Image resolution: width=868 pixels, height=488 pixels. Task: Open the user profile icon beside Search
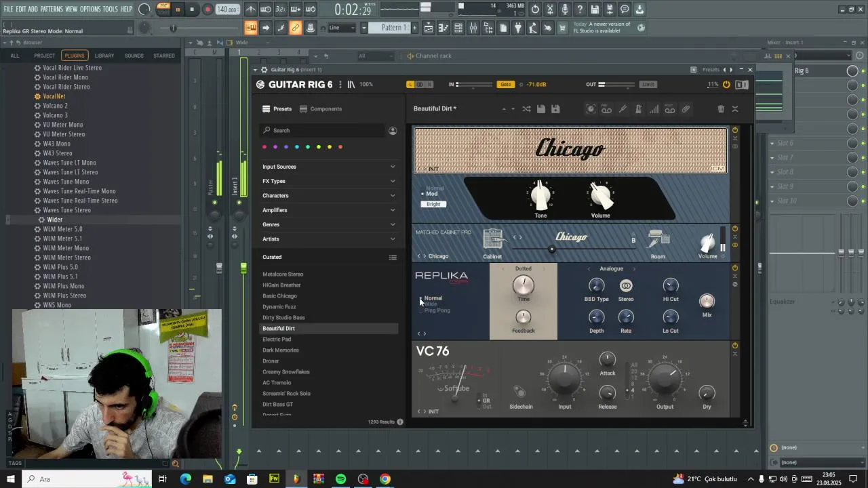click(393, 130)
